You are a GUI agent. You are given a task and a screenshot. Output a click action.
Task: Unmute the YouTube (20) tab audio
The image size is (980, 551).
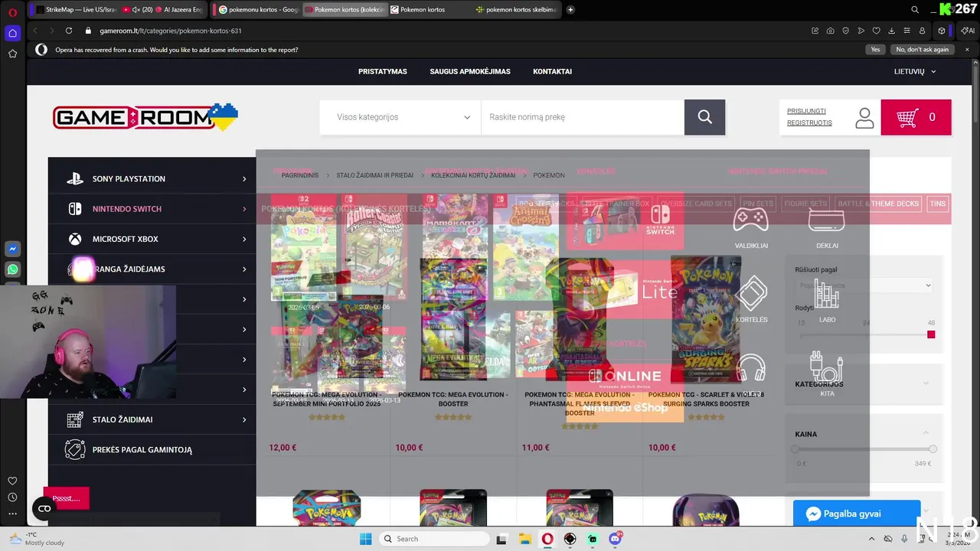click(136, 10)
